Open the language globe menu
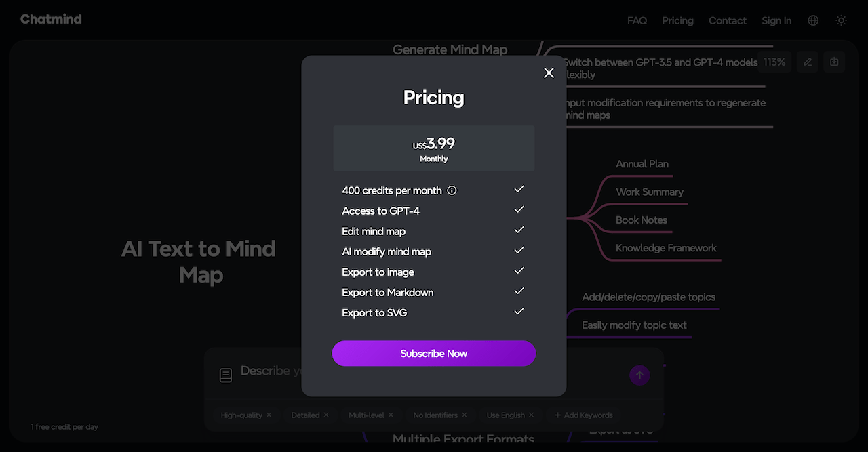The image size is (868, 452). coord(813,20)
